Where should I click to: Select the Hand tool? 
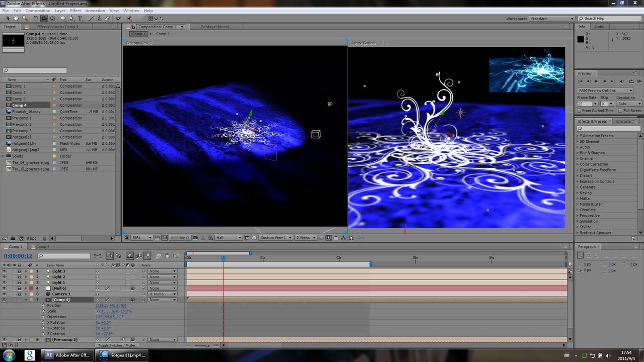click(x=17, y=19)
